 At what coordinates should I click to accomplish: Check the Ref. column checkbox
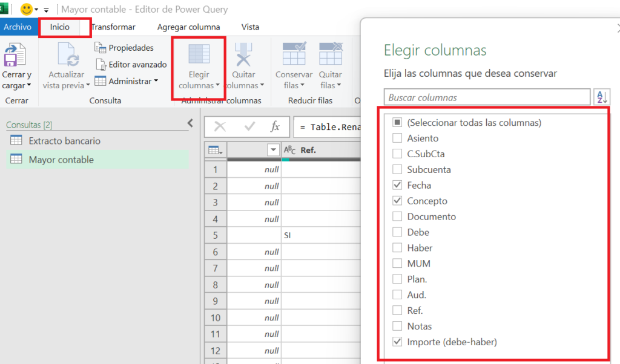tap(397, 310)
